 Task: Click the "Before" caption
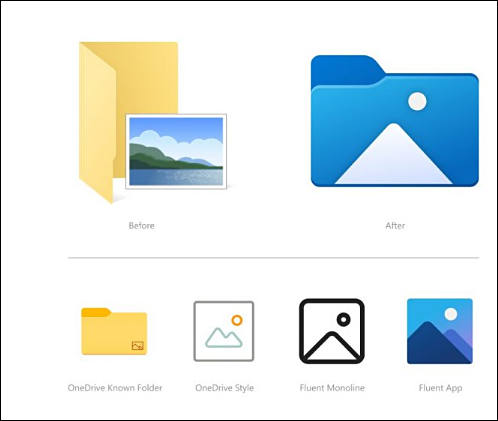pyautogui.click(x=141, y=226)
